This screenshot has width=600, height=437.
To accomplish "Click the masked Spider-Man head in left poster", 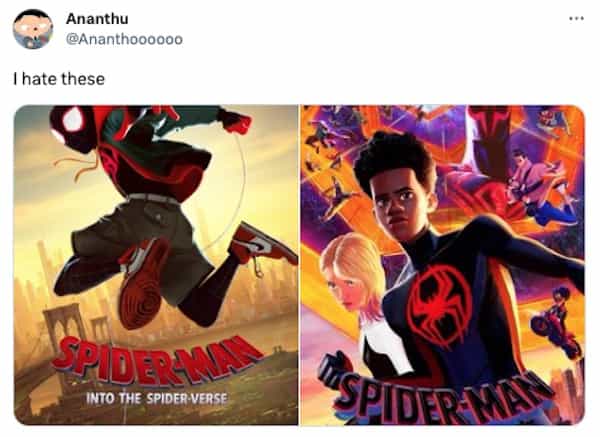I will point(73,128).
